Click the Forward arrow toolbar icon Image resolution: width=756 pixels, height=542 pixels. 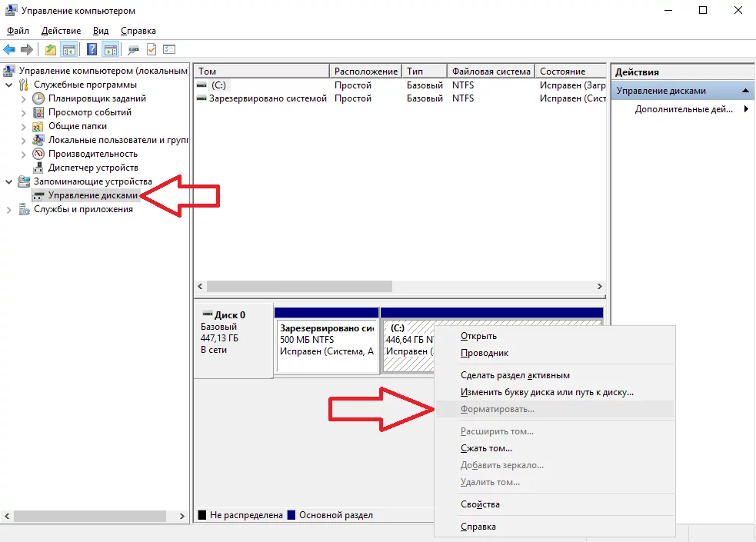coord(27,49)
